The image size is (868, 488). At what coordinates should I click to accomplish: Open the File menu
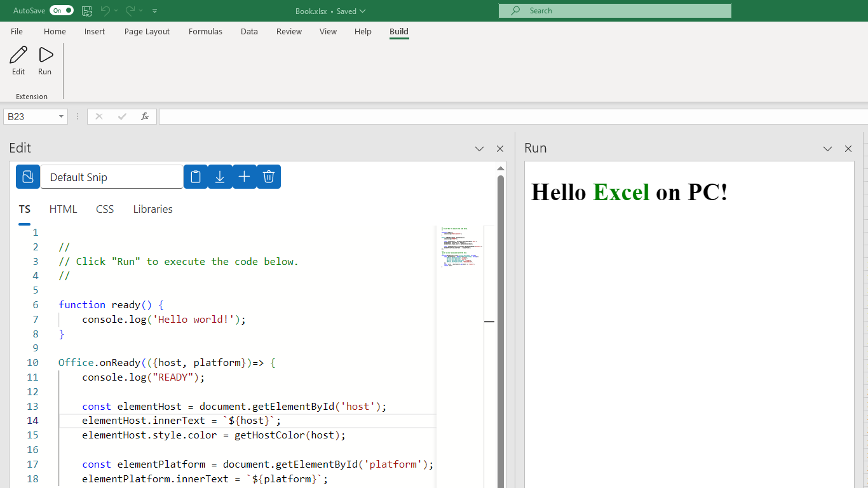(17, 32)
